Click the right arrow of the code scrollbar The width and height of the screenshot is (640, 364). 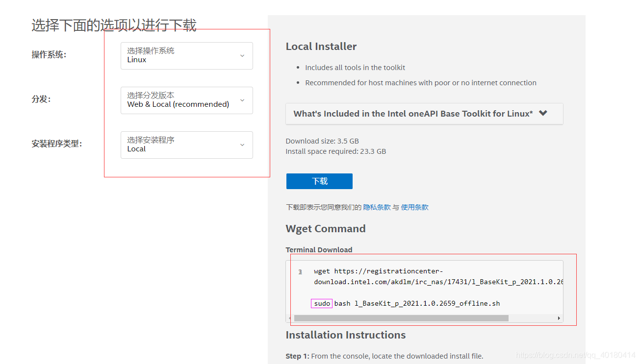(559, 318)
